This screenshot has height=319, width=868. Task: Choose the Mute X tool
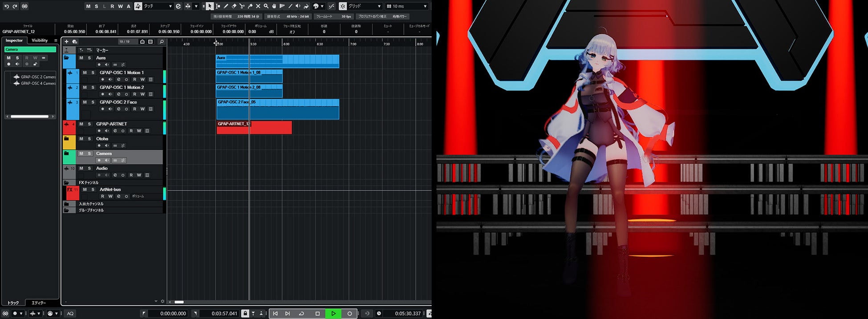[x=258, y=6]
